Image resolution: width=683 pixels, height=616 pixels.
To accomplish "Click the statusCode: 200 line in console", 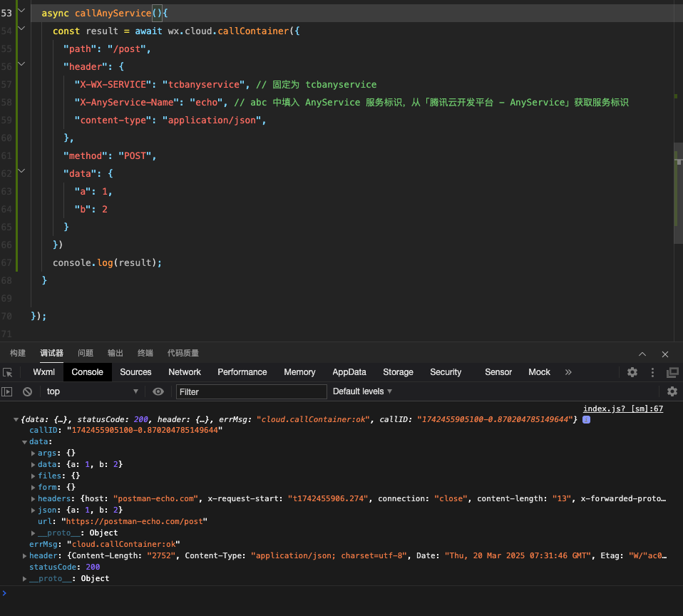I will [x=64, y=568].
